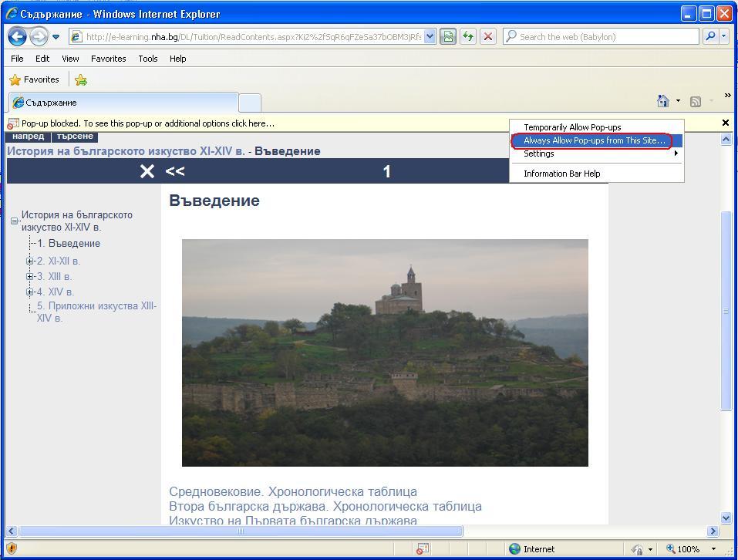Click the browser Back arrow button
The image size is (738, 560).
17,36
